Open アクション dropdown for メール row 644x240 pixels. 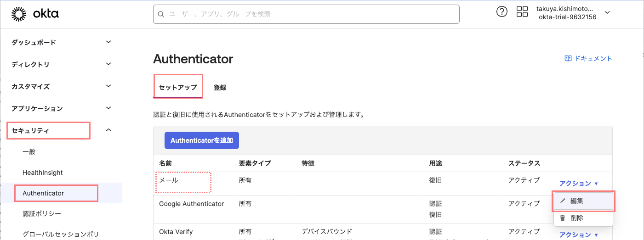point(578,183)
